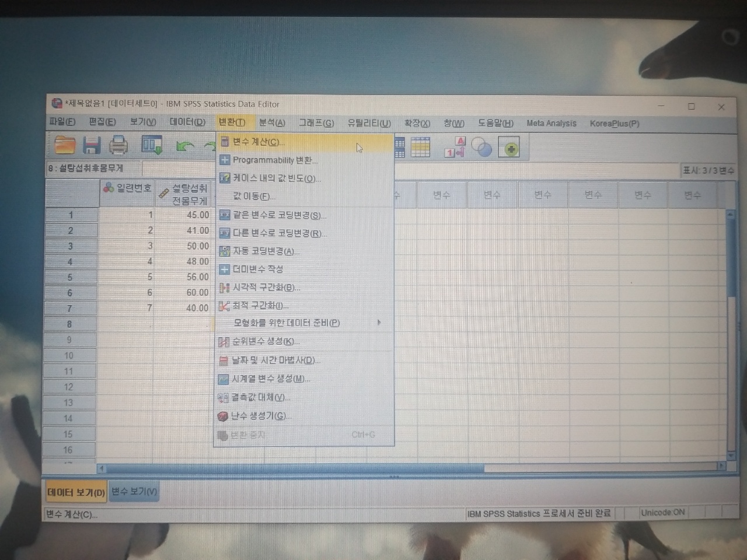Click the Print toolbar icon
The image size is (747, 560).
118,145
